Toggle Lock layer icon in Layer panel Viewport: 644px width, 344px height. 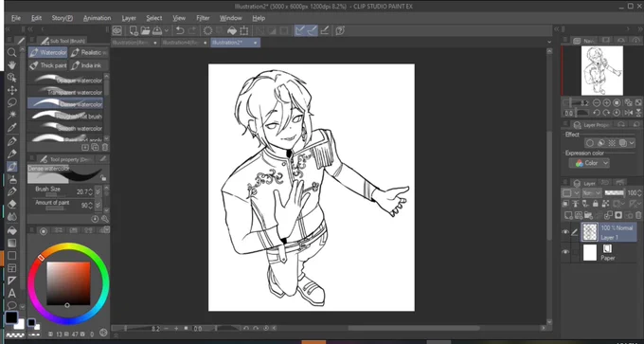click(596, 204)
